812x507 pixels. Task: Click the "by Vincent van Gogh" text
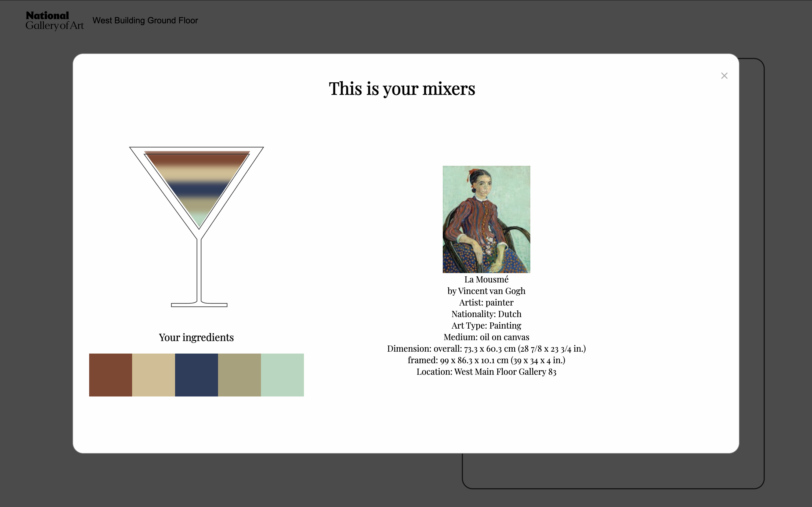point(486,291)
